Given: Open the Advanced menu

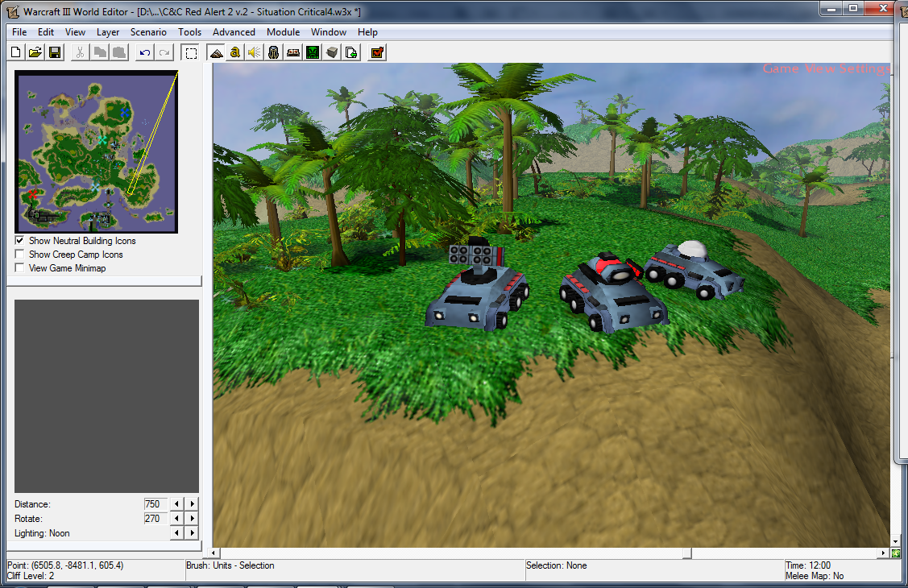Looking at the screenshot, I should click(x=234, y=32).
